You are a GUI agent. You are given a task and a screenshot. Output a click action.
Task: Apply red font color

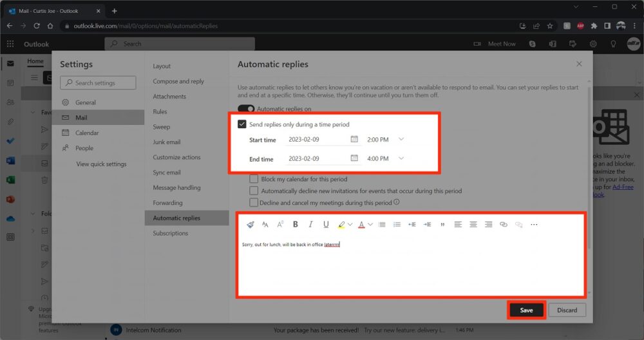pos(361,224)
